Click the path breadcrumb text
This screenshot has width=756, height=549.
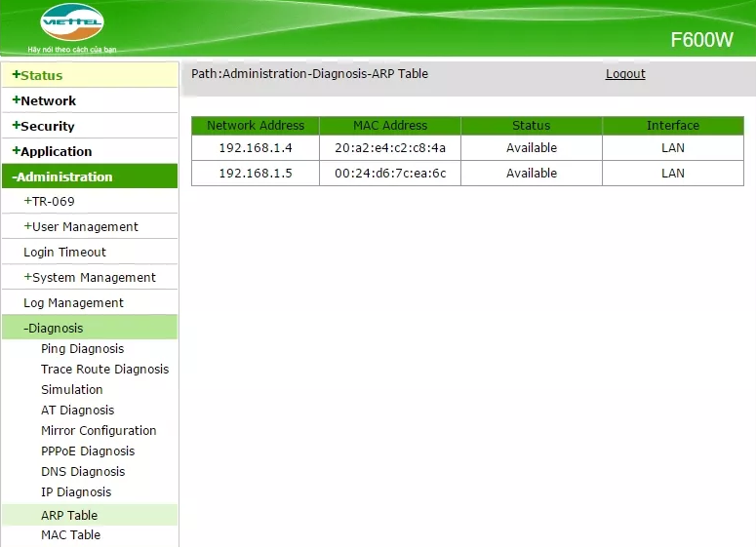pyautogui.click(x=309, y=74)
